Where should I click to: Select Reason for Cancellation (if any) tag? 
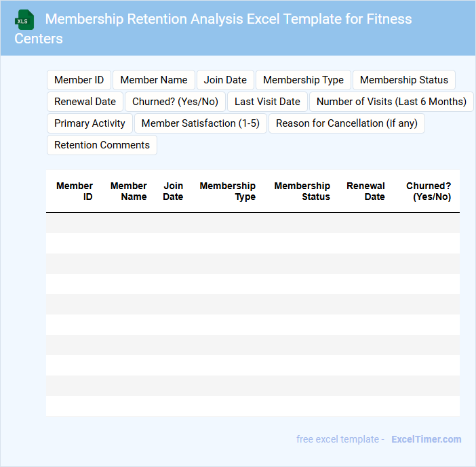pyautogui.click(x=346, y=123)
